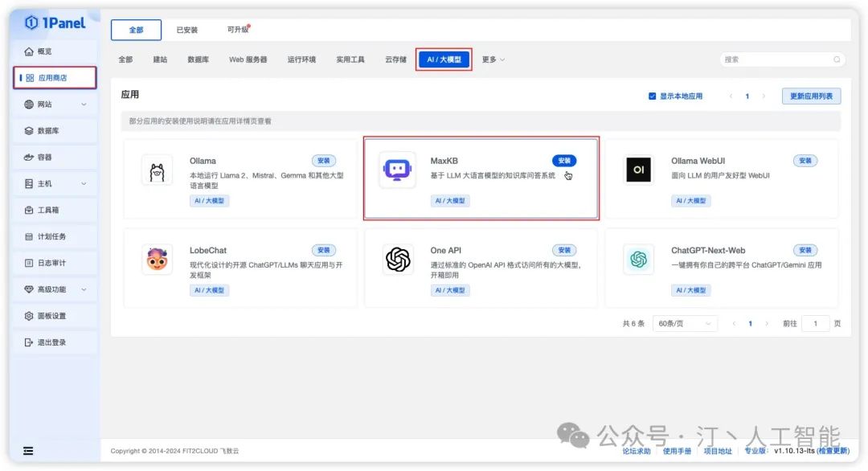The height and width of the screenshot is (471, 868).
Task: Click the 高级功能 diamond icon
Action: (29, 289)
